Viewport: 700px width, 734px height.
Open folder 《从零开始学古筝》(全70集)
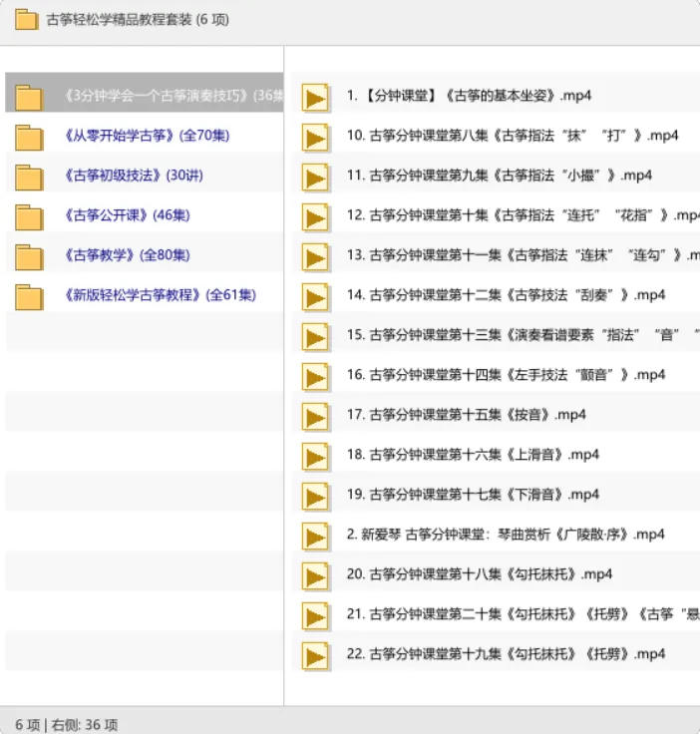(147, 136)
